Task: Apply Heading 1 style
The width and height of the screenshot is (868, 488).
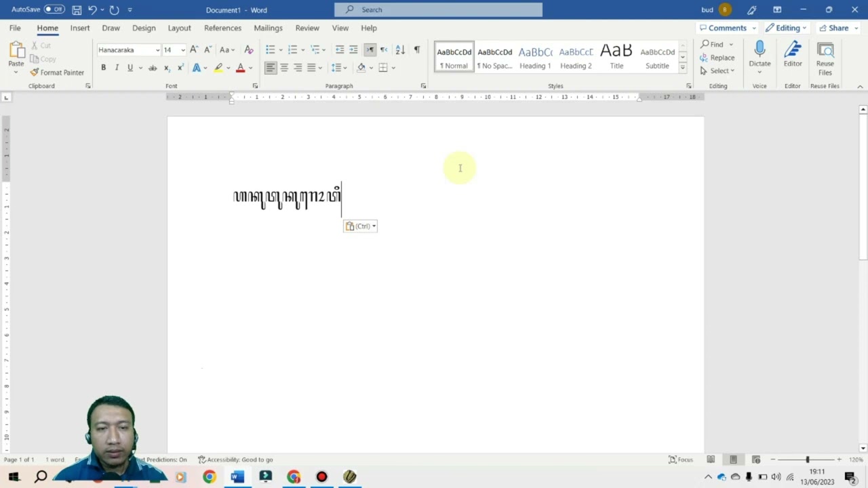Action: click(x=535, y=58)
